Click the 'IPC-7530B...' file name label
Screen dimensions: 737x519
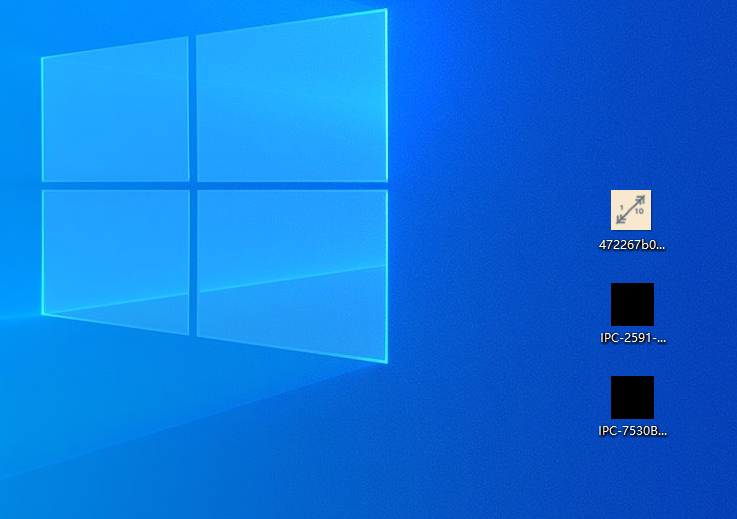[x=633, y=431]
